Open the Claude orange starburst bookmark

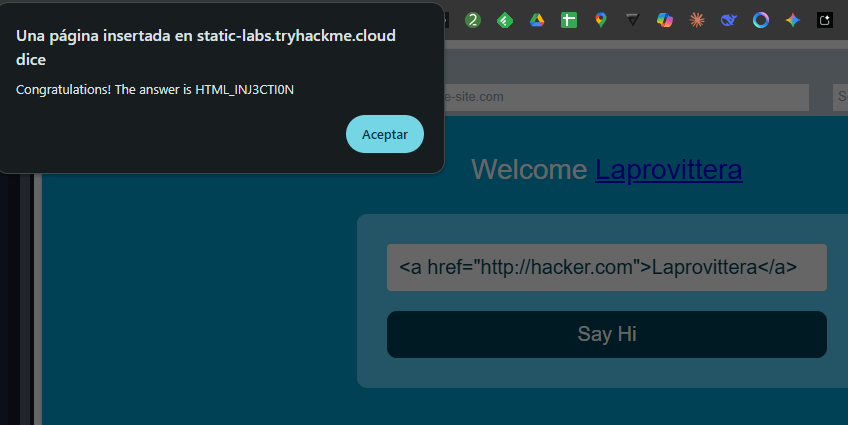pyautogui.click(x=697, y=20)
